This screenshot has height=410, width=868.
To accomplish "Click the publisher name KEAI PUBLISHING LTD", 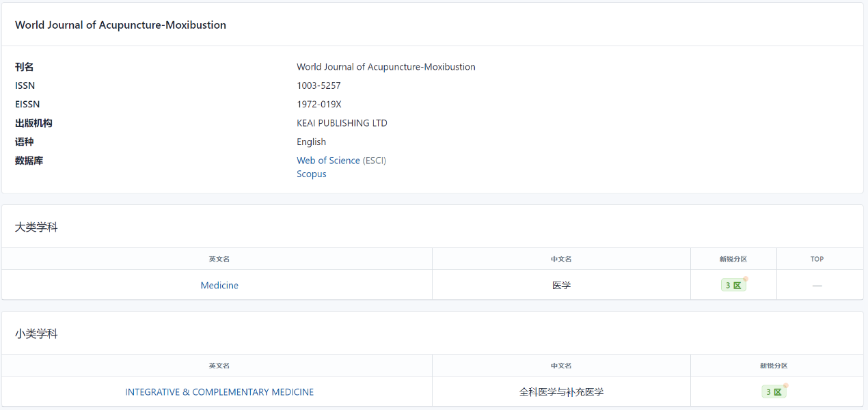I will coord(342,124).
